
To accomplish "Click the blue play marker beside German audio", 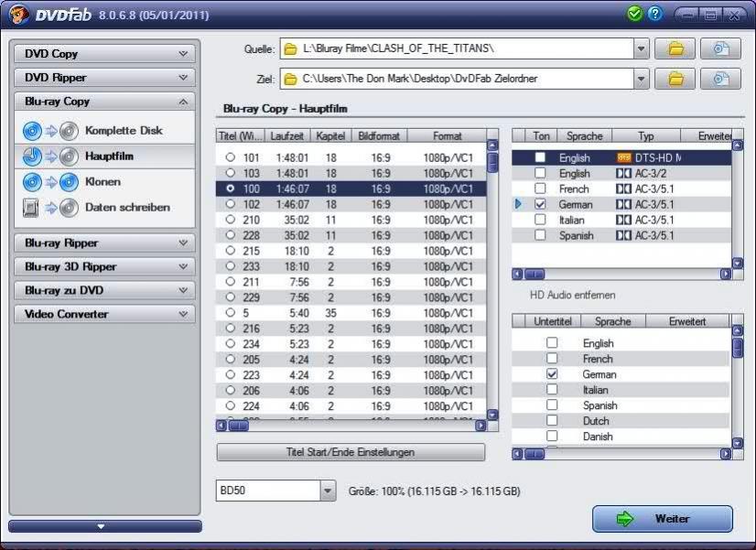I will [x=518, y=204].
